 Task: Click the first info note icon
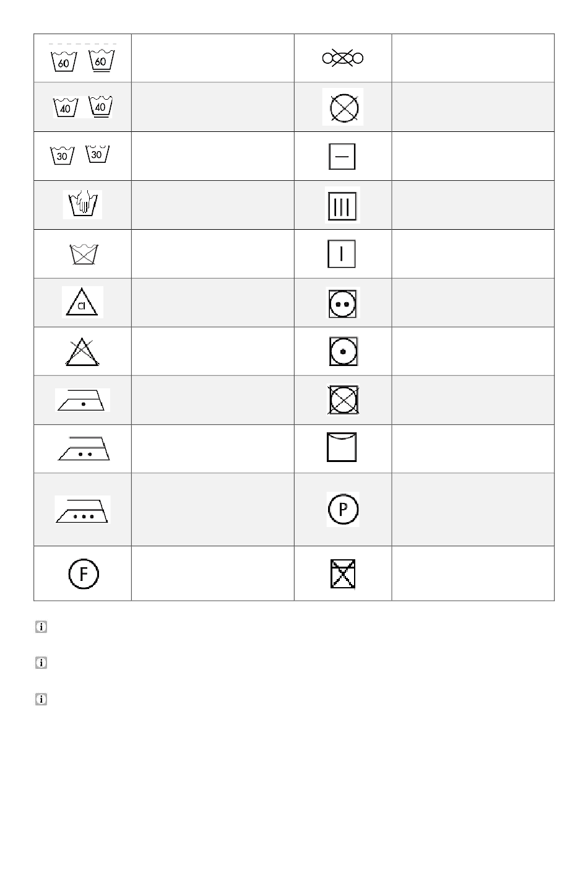41,627
